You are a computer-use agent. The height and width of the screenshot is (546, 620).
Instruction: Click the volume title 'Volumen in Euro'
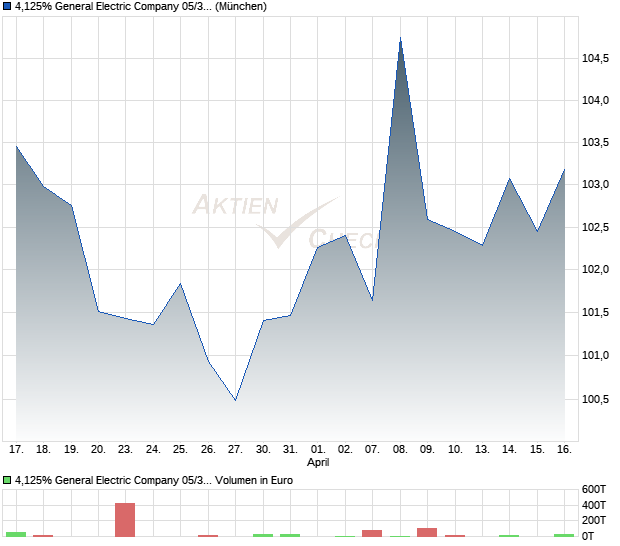pos(254,480)
